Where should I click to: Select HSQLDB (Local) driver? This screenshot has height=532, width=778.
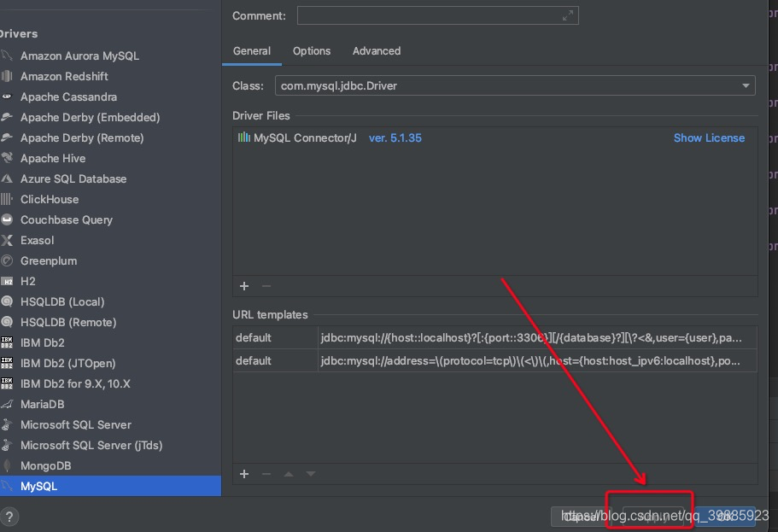tap(110, 301)
